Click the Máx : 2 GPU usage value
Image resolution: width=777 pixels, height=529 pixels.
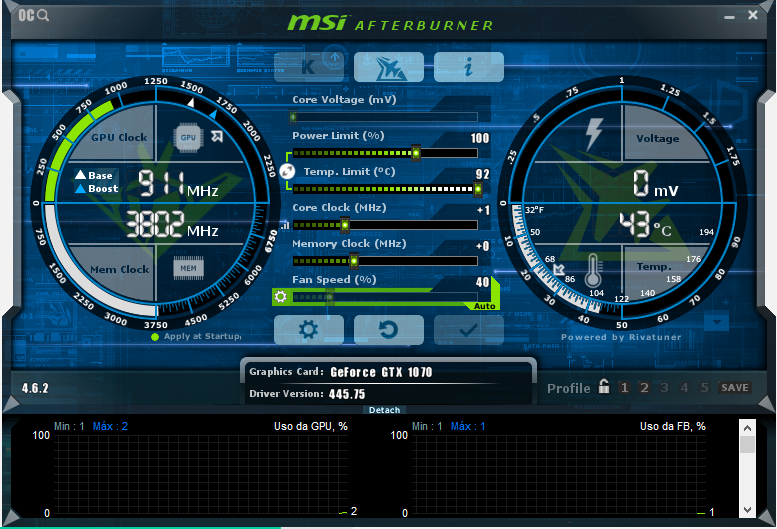coord(110,426)
